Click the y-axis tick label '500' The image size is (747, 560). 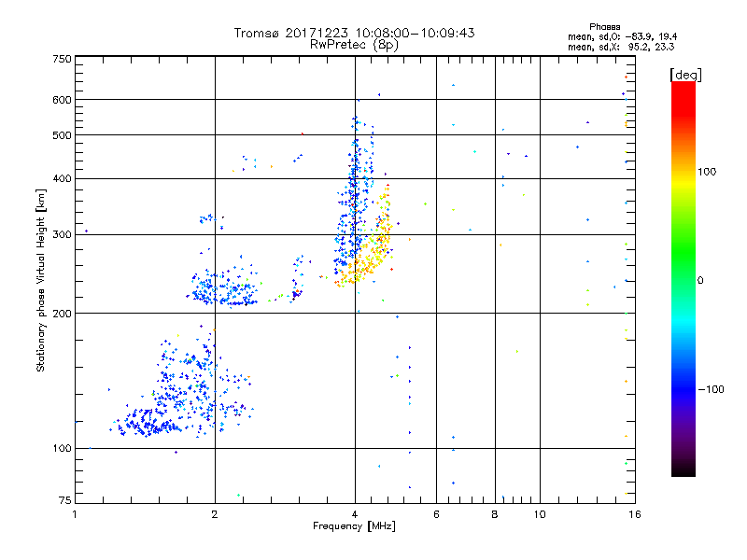point(62,135)
